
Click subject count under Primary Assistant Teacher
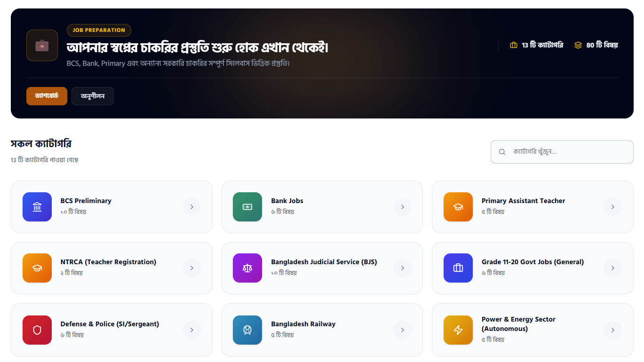click(493, 212)
